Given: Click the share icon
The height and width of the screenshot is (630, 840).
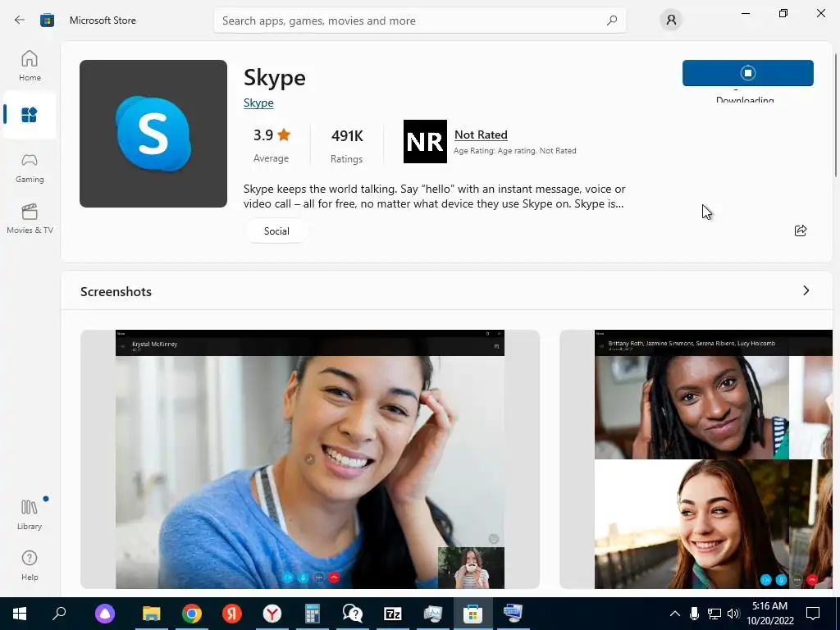Looking at the screenshot, I should click(801, 231).
